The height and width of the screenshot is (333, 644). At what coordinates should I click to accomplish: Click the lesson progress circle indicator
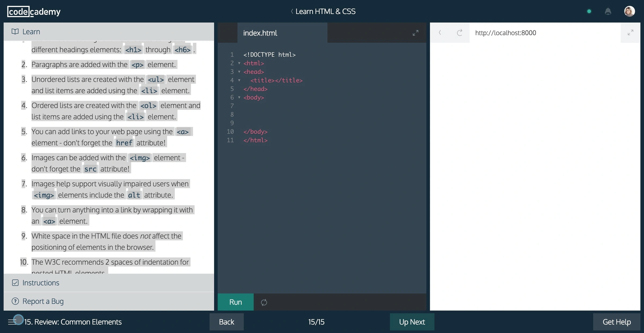coord(18,320)
